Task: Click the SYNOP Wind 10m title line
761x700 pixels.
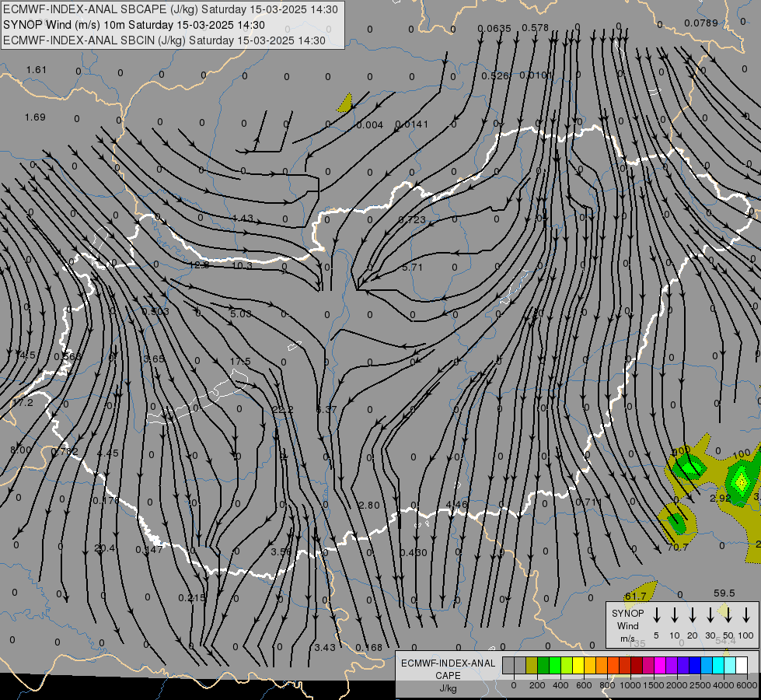Action: 134,25
